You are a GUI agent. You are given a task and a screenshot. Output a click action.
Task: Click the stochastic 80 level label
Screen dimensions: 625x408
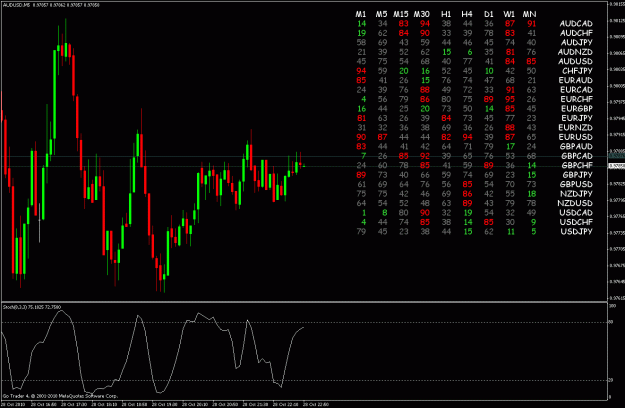(x=611, y=322)
